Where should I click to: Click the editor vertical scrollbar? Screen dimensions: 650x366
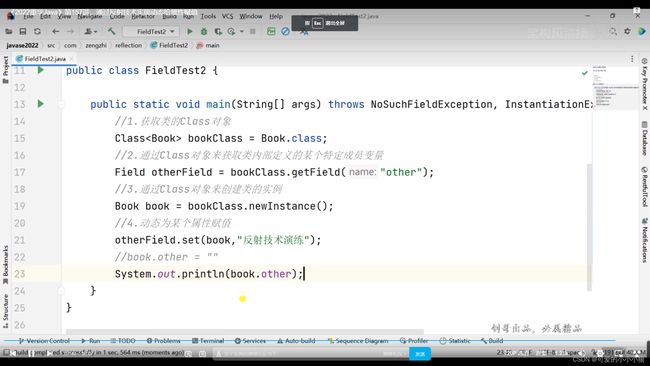(x=589, y=227)
